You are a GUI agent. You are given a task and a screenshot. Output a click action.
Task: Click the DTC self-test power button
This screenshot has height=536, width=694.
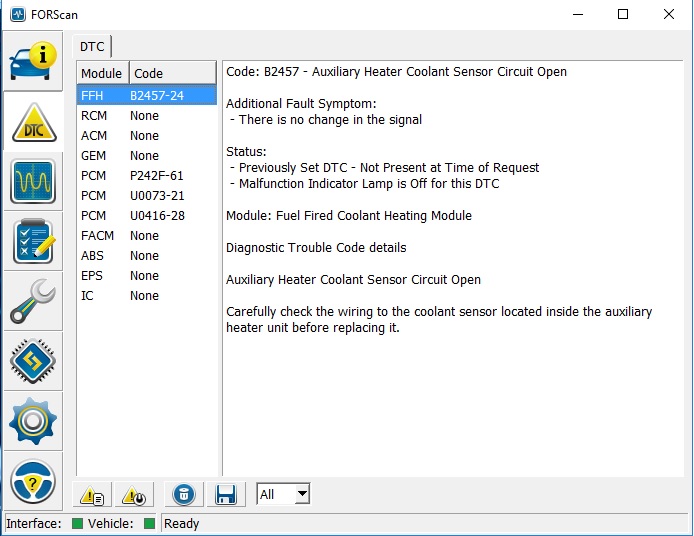pos(134,494)
